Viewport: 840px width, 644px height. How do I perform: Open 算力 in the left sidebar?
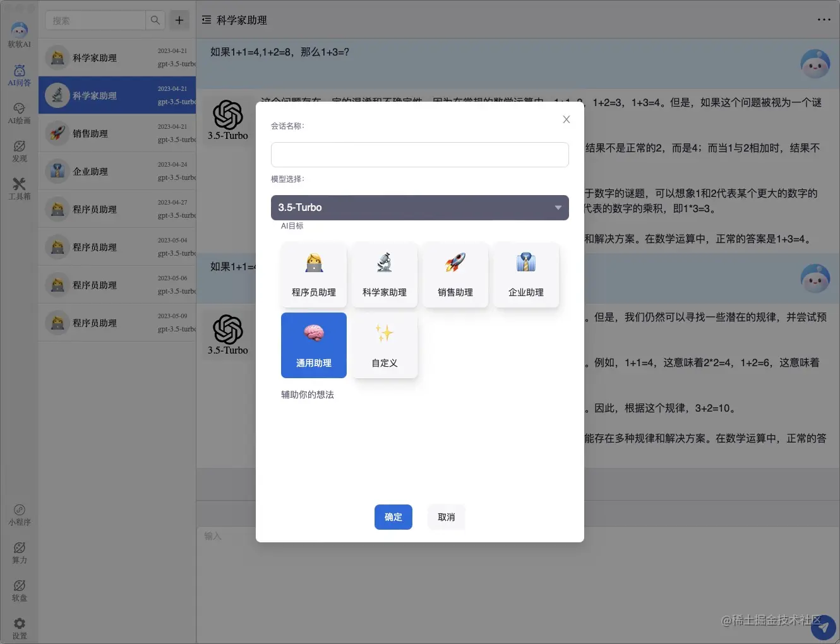pyautogui.click(x=19, y=553)
